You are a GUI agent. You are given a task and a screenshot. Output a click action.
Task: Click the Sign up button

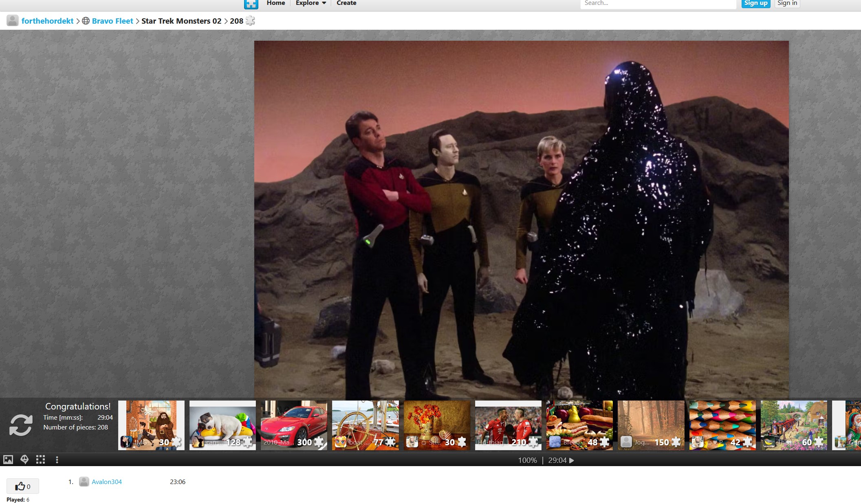(755, 3)
